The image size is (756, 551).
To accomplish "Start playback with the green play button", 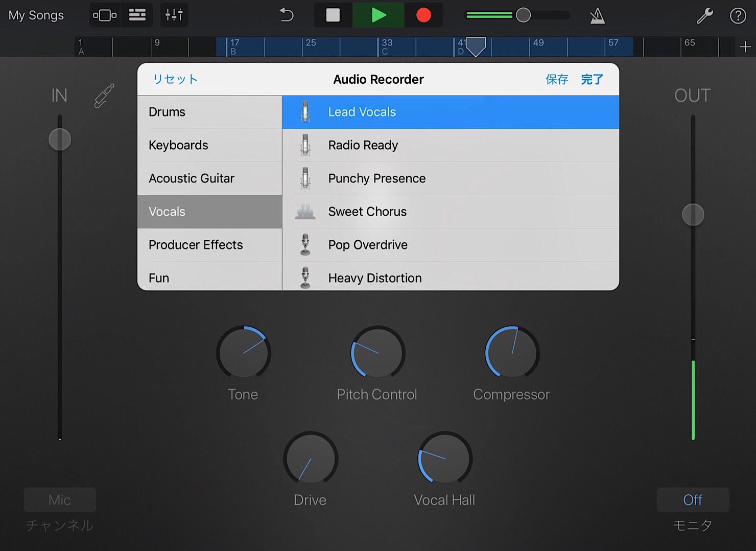I will point(379,15).
